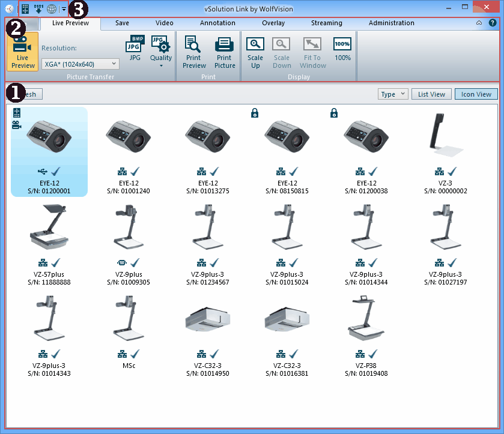Click the USB connection icon under EYE-12 01200001
504x434 pixels.
pyautogui.click(x=43, y=172)
